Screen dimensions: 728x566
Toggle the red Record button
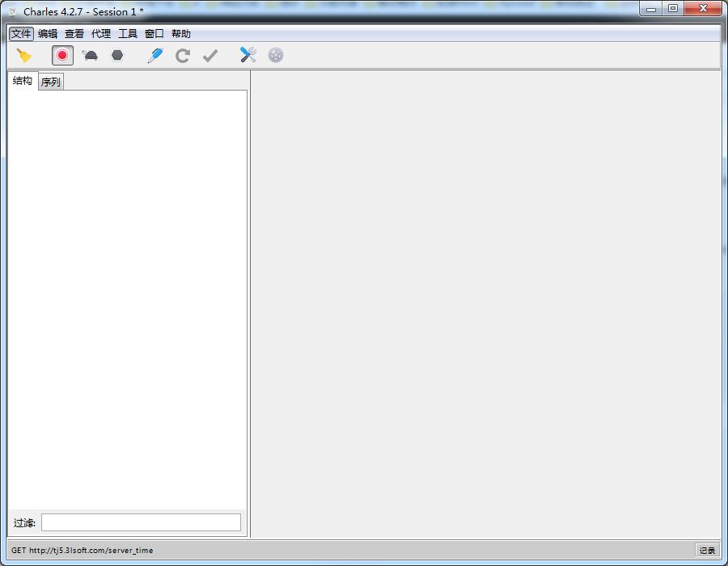coord(62,55)
